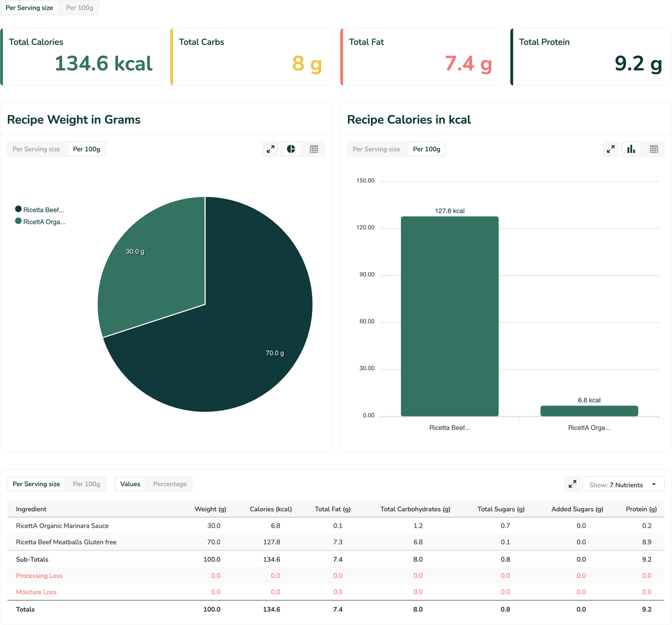Select top Per Serving size tab
The height and width of the screenshot is (625, 672).
click(29, 8)
